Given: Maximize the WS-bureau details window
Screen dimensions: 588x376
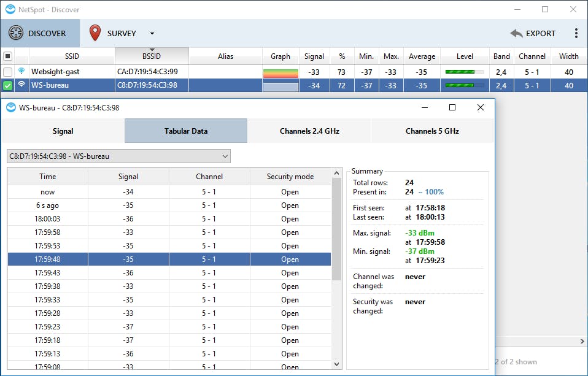Looking at the screenshot, I should (452, 107).
